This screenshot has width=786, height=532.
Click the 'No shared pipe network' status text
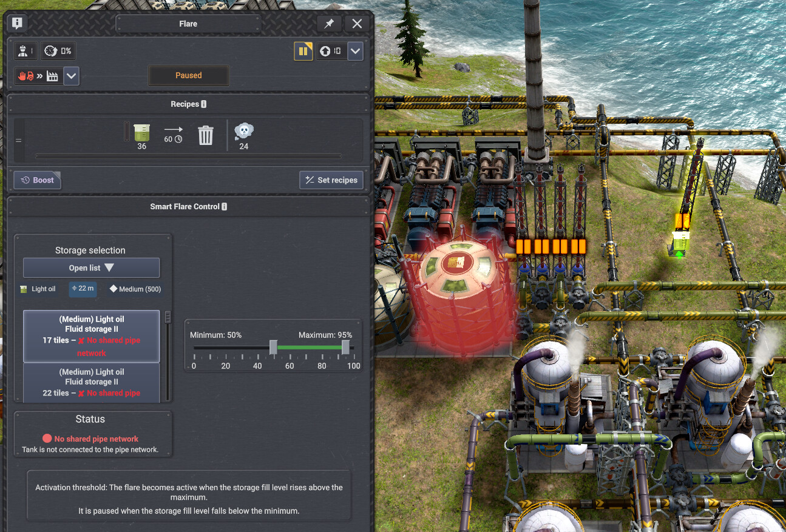pyautogui.click(x=97, y=439)
